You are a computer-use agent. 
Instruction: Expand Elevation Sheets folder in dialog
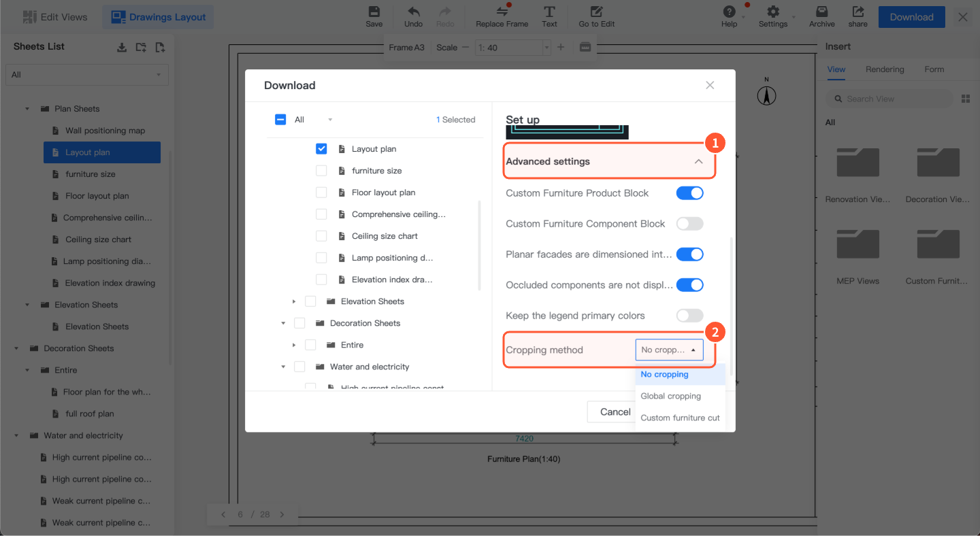coord(294,301)
